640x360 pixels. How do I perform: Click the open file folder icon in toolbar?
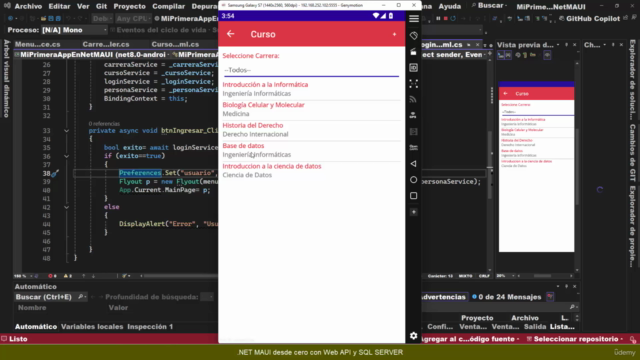coord(43,19)
